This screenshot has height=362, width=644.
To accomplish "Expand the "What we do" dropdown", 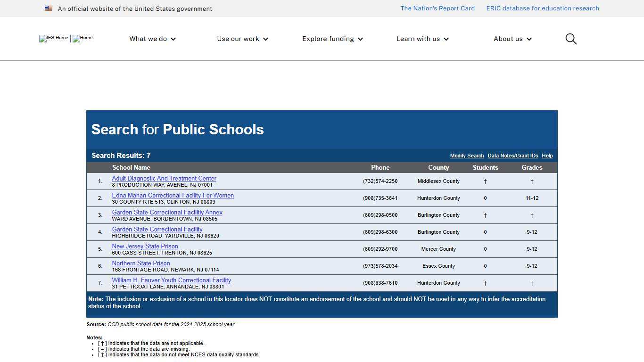I will pos(152,39).
